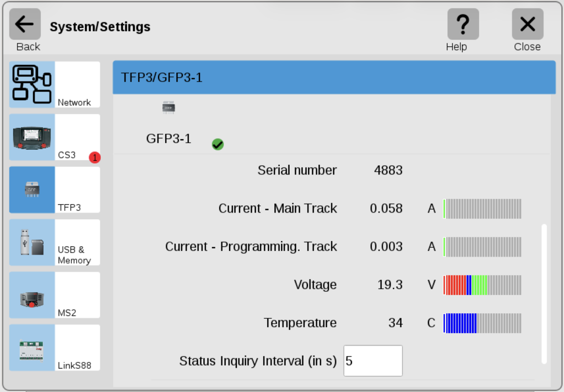Open the Network settings icon

click(x=32, y=84)
